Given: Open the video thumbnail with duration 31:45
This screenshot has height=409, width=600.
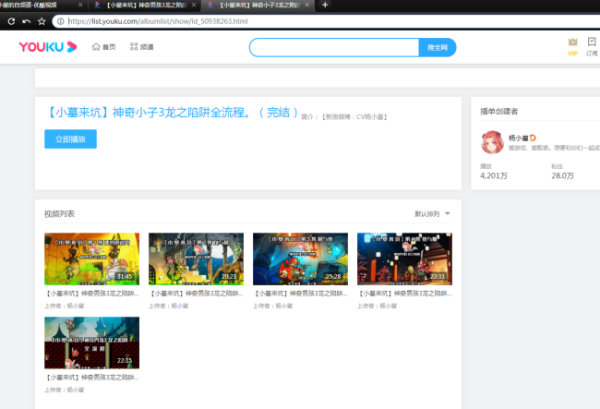Looking at the screenshot, I should pyautogui.click(x=91, y=259).
